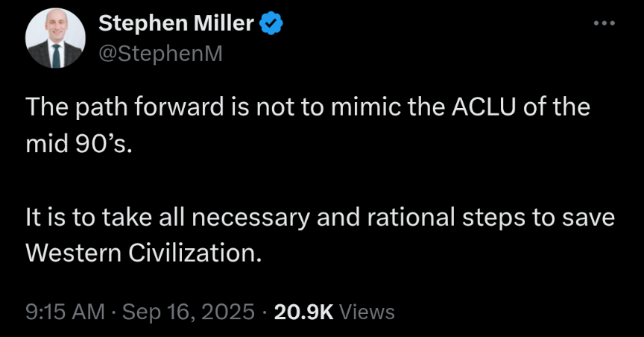644x337 pixels.
Task: Click the word "ACLU" in the post
Action: pos(484,107)
